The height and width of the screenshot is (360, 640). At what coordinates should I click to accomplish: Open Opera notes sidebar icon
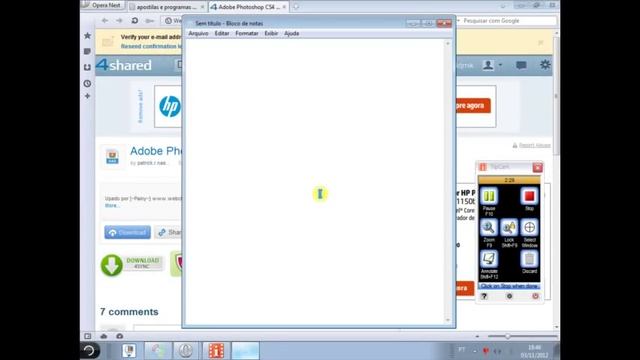point(87,51)
